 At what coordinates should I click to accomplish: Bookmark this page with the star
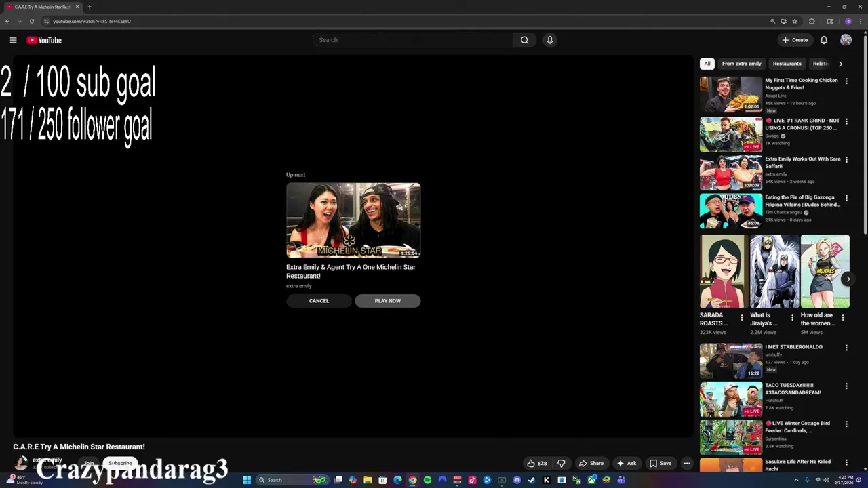click(x=795, y=21)
